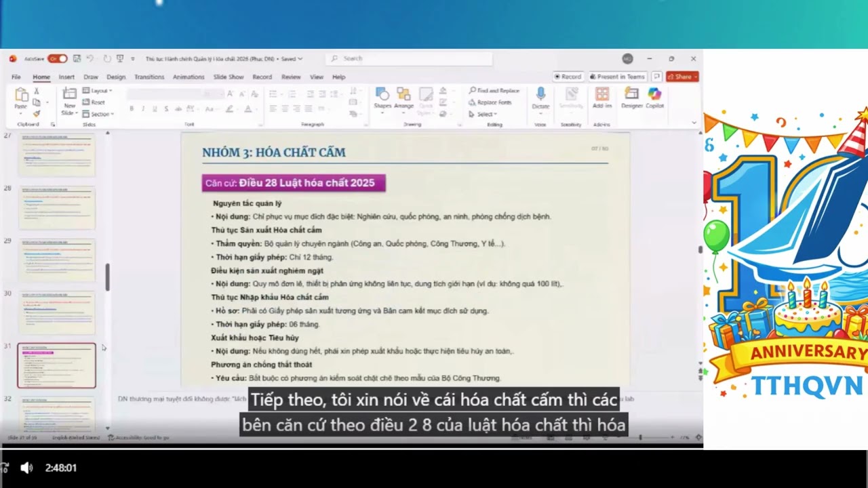Click Replace Fonts in Editing group
The image size is (868, 488).
[x=490, y=102]
